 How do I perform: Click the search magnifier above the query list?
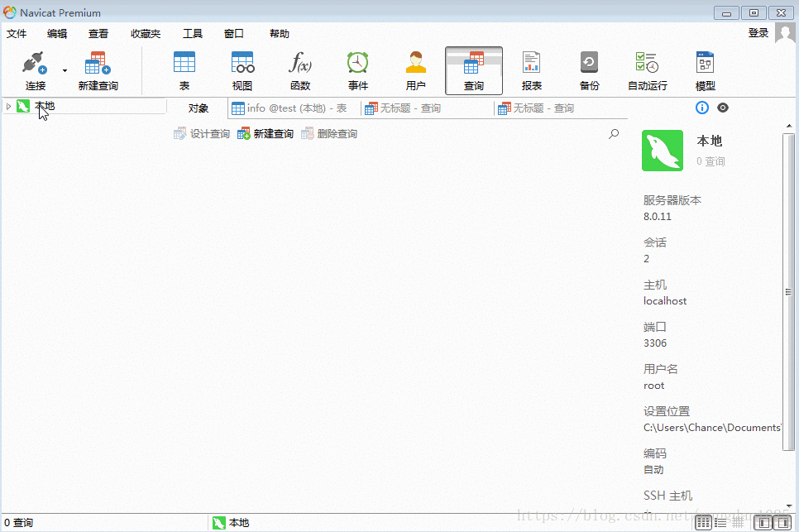tap(614, 132)
